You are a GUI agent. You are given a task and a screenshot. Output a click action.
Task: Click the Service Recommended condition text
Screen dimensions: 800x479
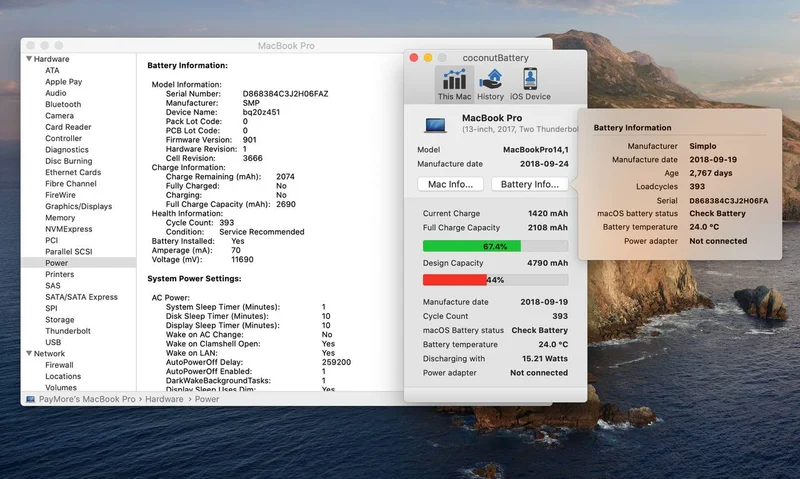click(x=262, y=232)
